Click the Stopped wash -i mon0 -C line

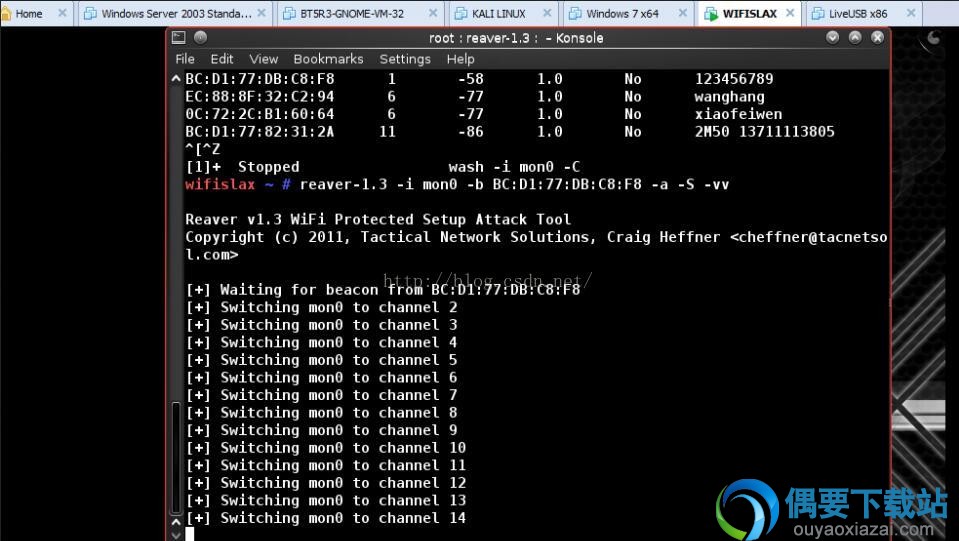click(x=383, y=167)
